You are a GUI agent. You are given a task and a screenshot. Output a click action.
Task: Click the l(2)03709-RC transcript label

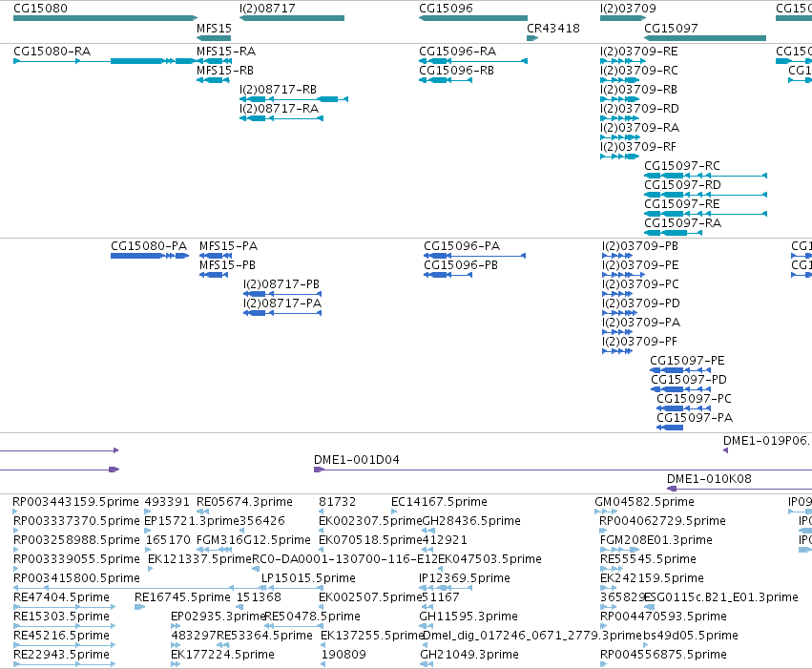pos(639,71)
